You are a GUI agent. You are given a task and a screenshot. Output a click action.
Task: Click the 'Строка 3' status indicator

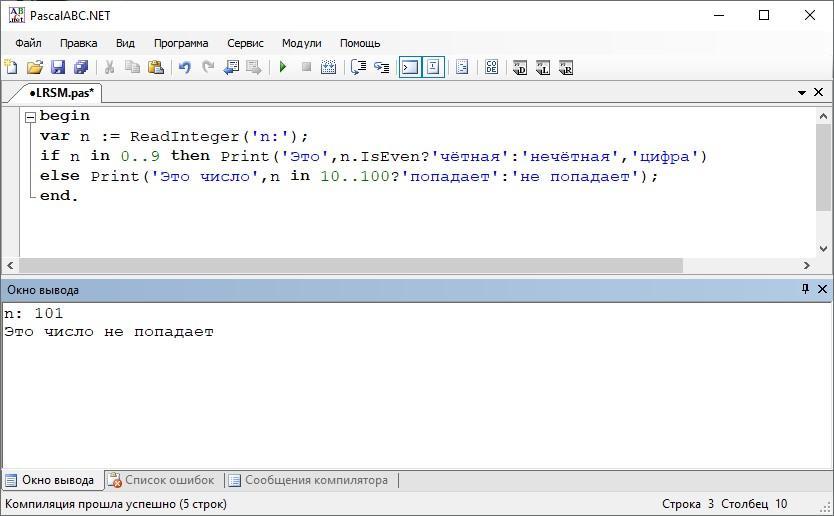tap(688, 504)
